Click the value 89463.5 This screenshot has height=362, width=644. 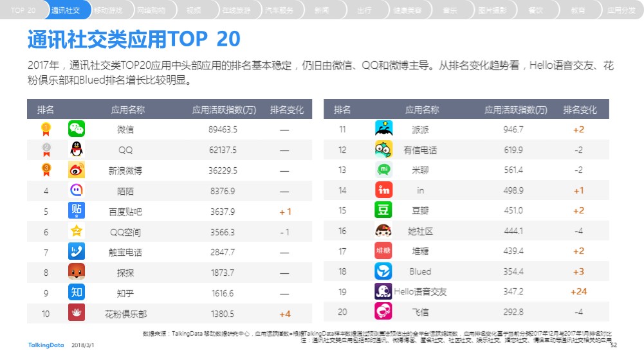click(x=223, y=129)
